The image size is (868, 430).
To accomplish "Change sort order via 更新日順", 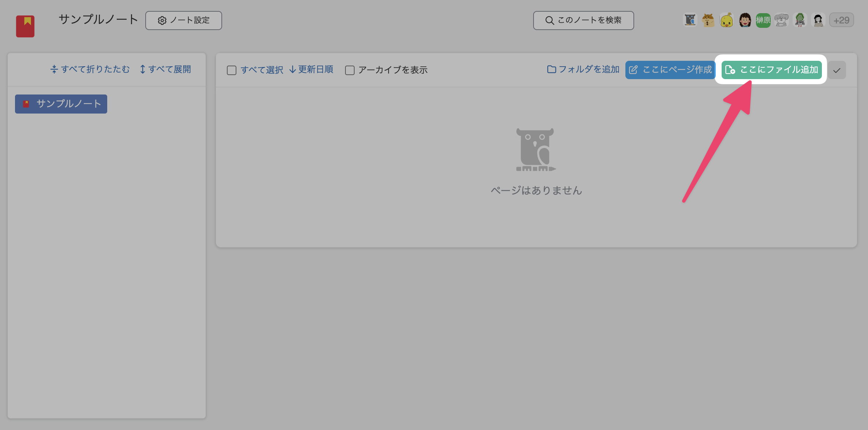I will (315, 70).
